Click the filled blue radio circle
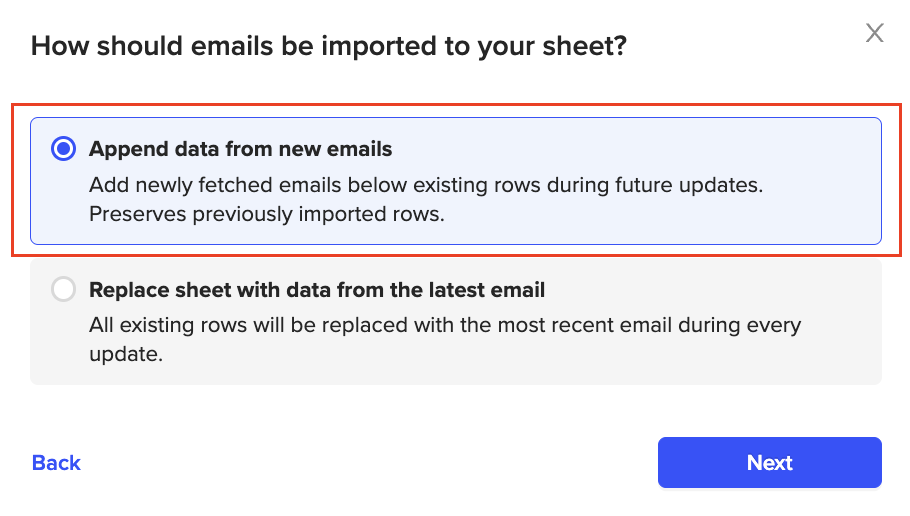This screenshot has width=910, height=516. pyautogui.click(x=63, y=149)
